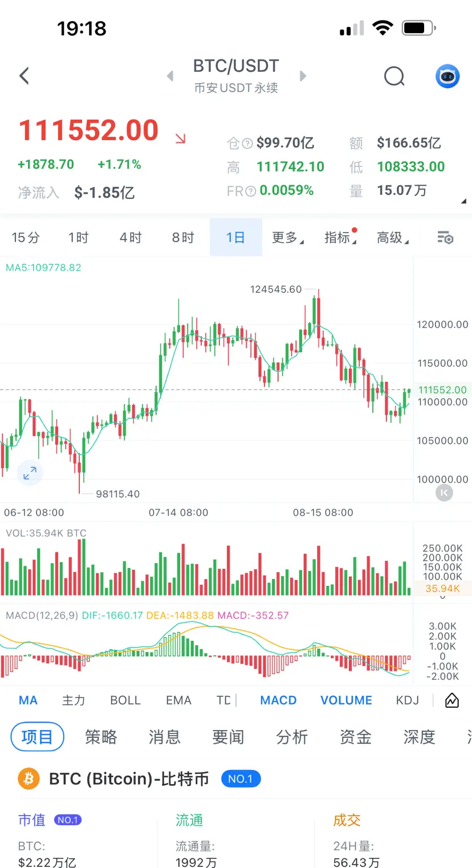Tap the 流通 heading
The height and width of the screenshot is (868, 472).
point(189,820)
